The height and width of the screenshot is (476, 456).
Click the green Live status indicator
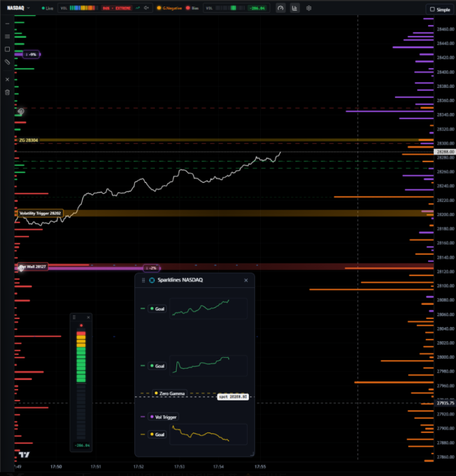[47, 8]
